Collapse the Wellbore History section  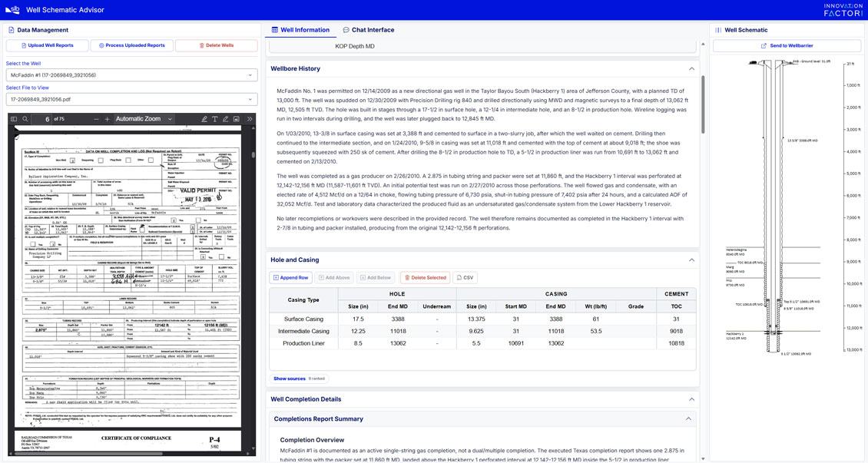691,68
